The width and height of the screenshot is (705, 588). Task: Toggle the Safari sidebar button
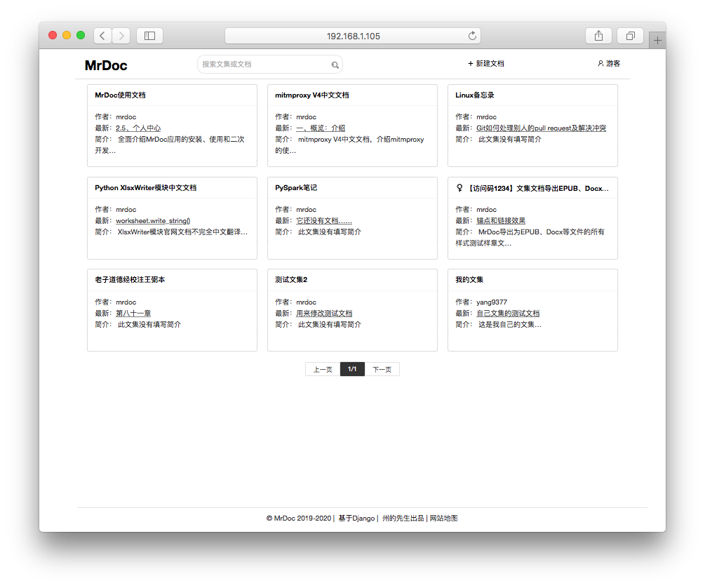149,36
